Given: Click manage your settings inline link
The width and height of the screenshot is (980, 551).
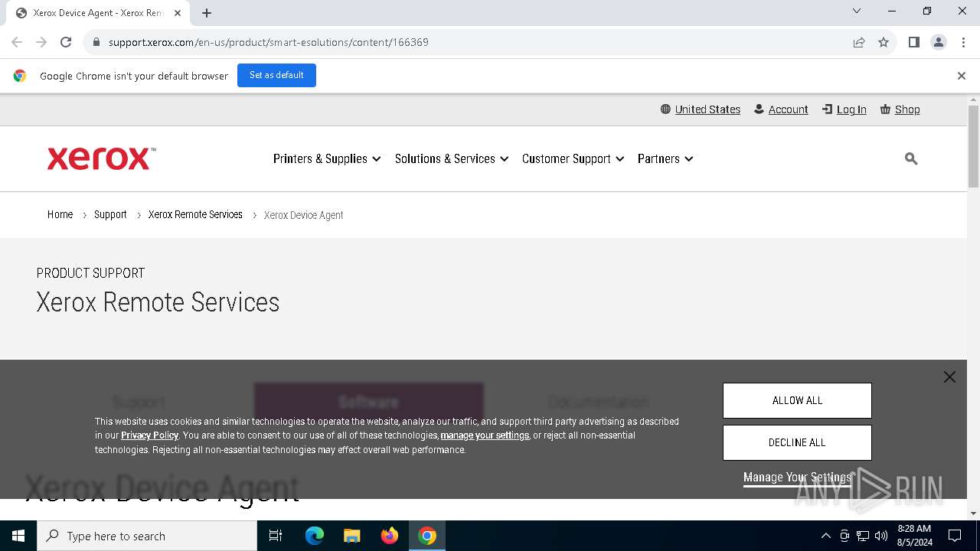Looking at the screenshot, I should pos(485,435).
